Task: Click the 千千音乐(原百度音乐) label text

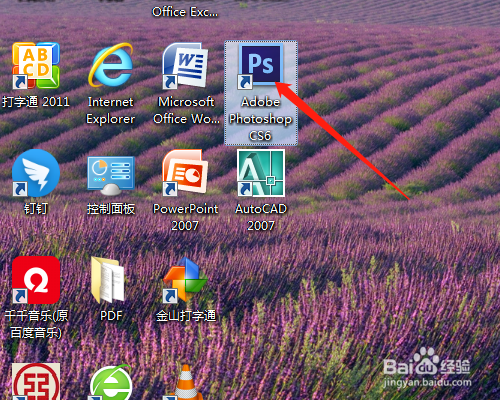Action: pyautogui.click(x=36, y=324)
